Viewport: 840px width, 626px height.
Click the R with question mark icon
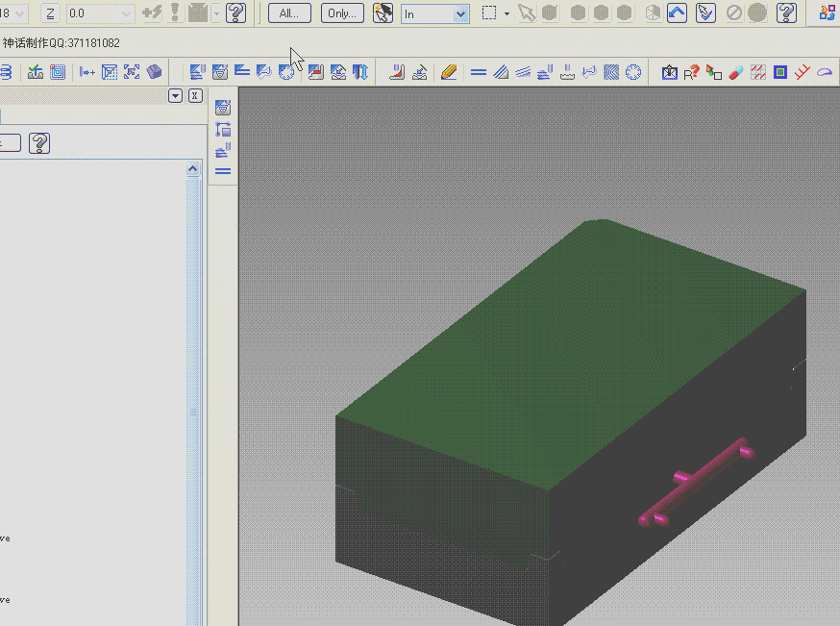click(x=692, y=72)
